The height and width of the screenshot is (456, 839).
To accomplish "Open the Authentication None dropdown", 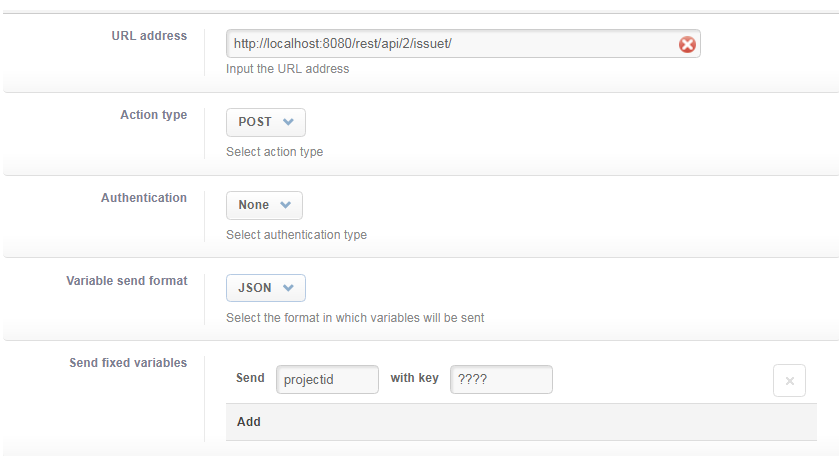I will pos(264,205).
